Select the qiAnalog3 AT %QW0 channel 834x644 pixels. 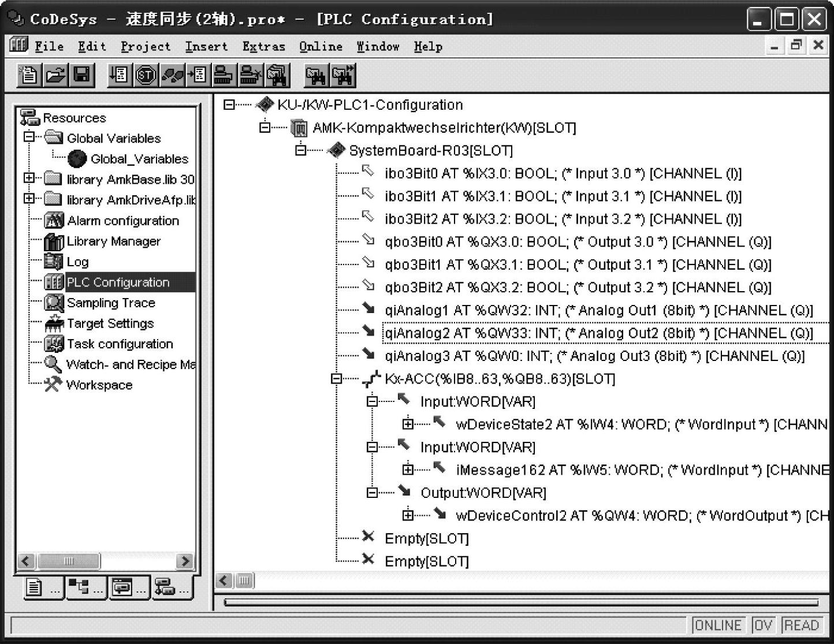595,356
